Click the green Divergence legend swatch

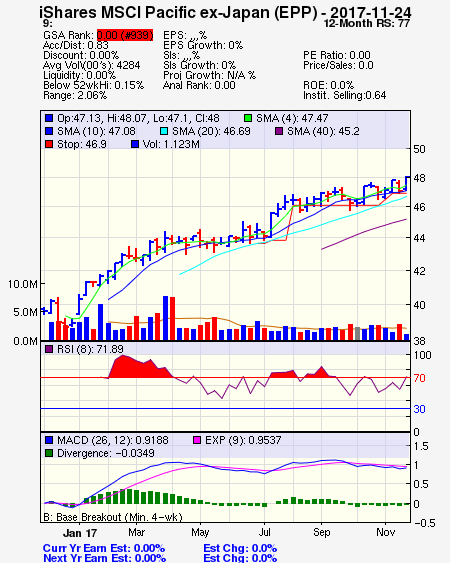click(x=49, y=453)
